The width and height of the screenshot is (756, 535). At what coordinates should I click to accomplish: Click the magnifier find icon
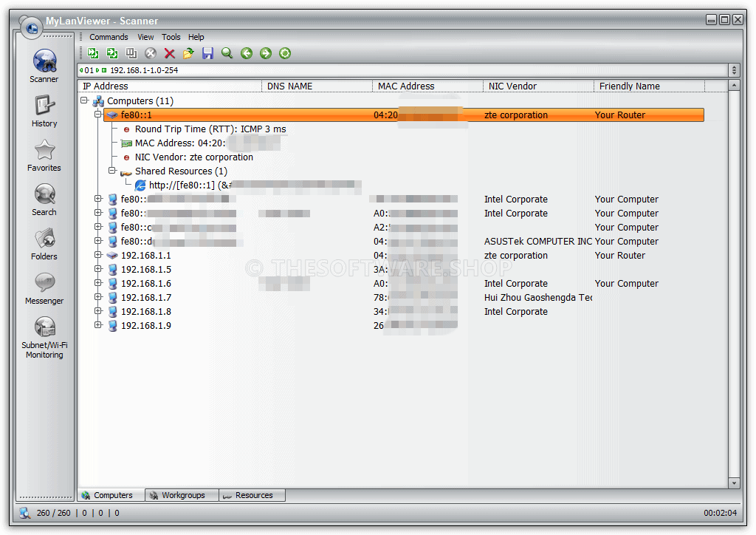[227, 53]
